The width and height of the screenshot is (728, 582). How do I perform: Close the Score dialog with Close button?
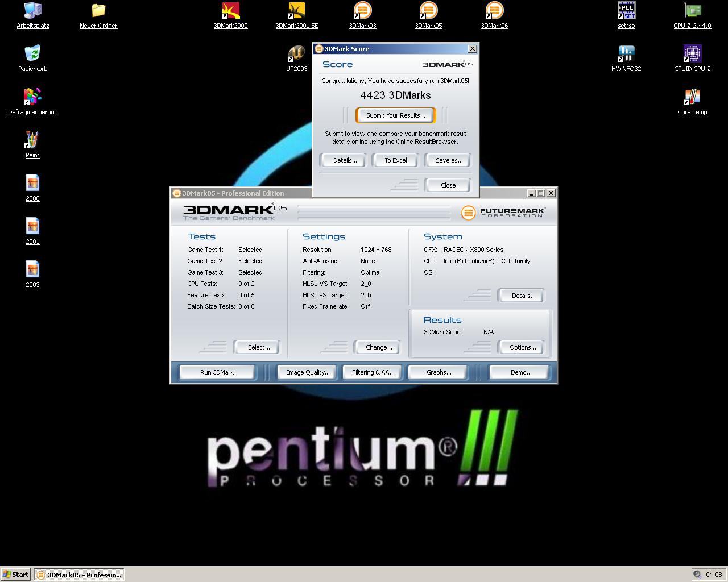pos(448,185)
